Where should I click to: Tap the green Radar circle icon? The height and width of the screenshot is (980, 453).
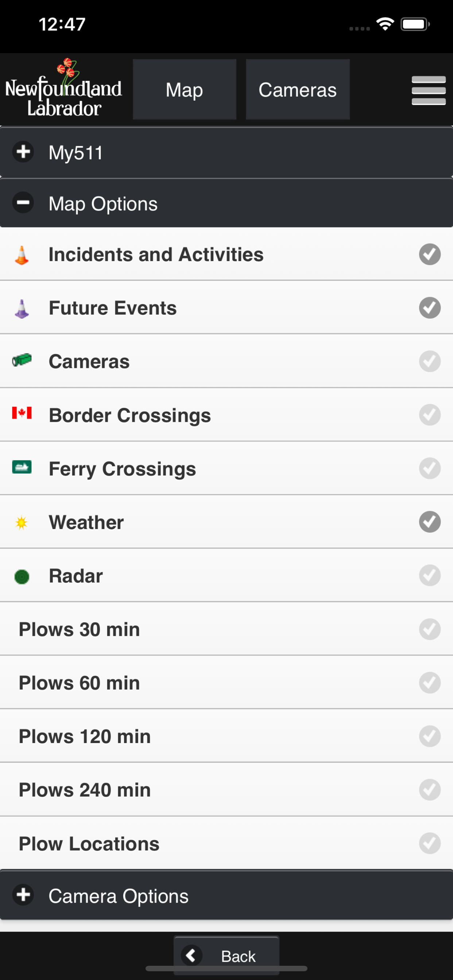[22, 577]
